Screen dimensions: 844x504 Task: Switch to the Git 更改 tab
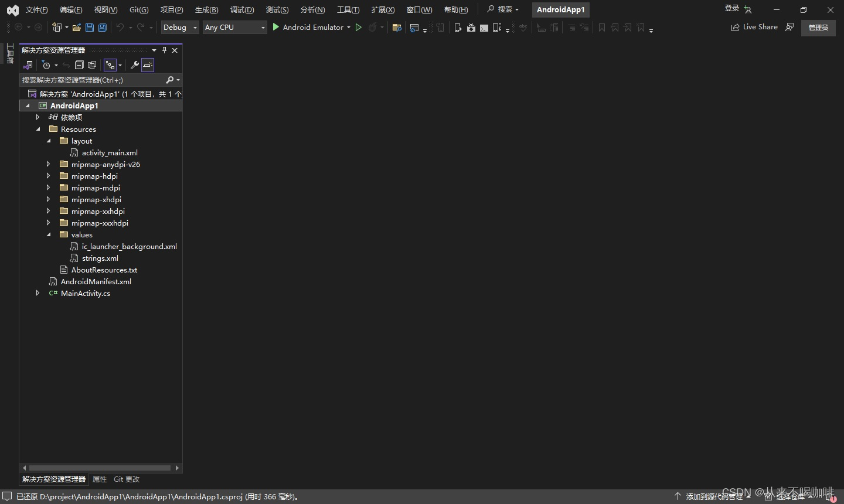coord(127,479)
